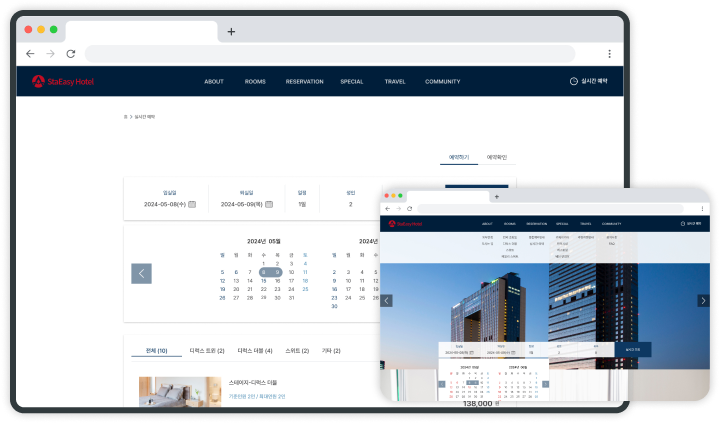The width and height of the screenshot is (720, 424).
Task: Click the clock icon beside 실시간 예약
Action: (573, 81)
